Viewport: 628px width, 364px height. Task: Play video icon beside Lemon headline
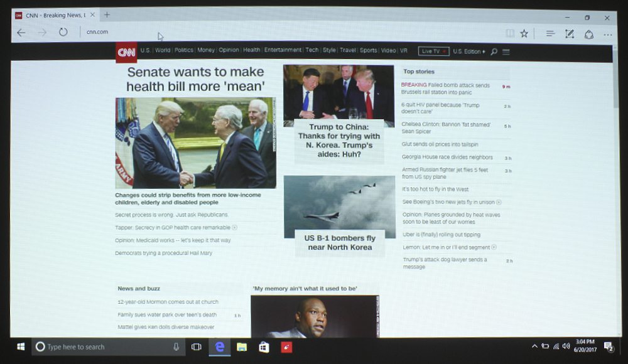point(494,247)
